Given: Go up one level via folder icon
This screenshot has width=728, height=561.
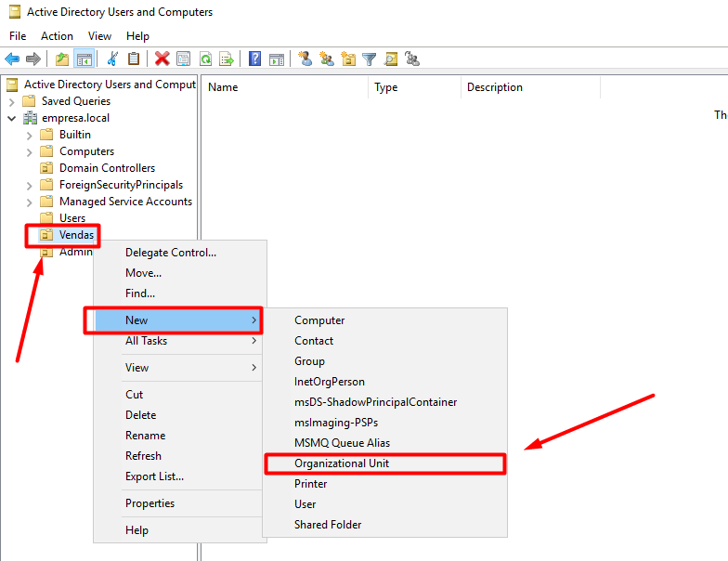Looking at the screenshot, I should coord(62,59).
